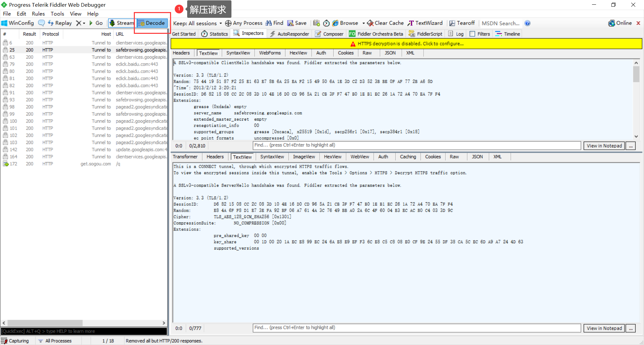The image size is (644, 345).
Task: Save sessions with Save icon
Action: click(x=297, y=23)
